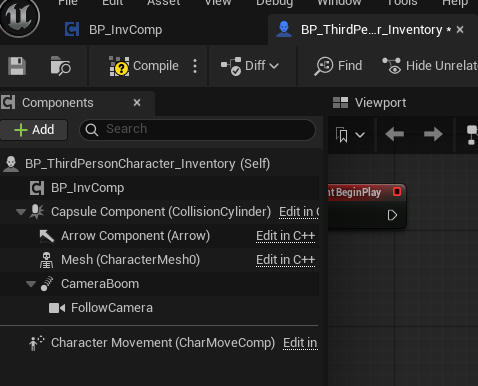
Task: Save the blueprint with the floppy disk icon
Action: [x=17, y=66]
